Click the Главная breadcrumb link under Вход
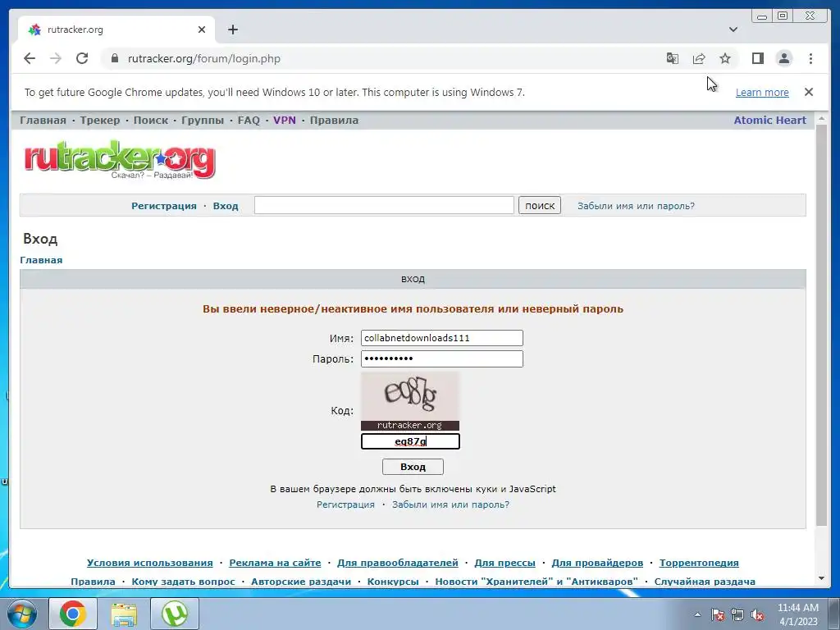The width and height of the screenshot is (840, 630). click(41, 260)
